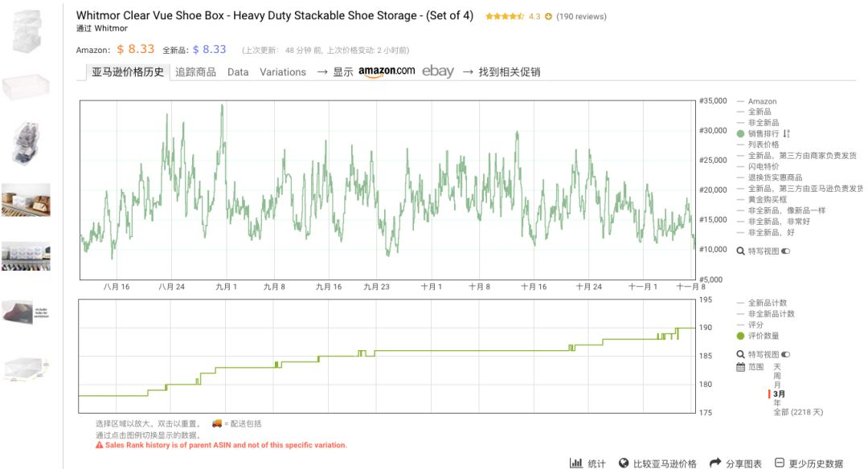Set the chart range to 天
Screen dimensions: 868x469
(x=776, y=367)
